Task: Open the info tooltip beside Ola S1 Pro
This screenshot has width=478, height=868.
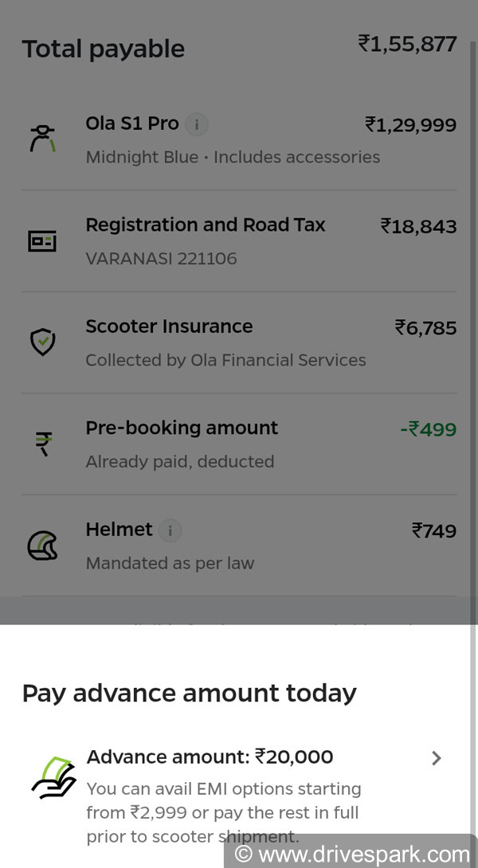Action: [x=195, y=124]
